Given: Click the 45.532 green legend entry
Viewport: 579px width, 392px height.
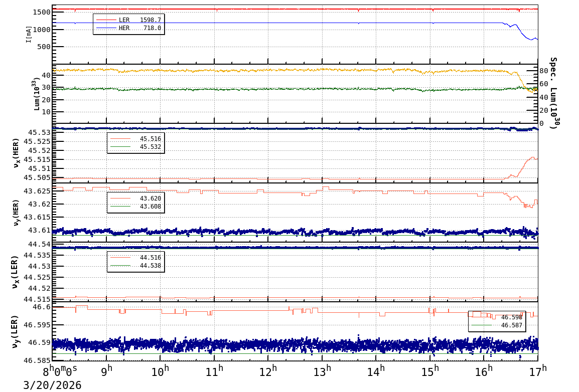Looking at the screenshot, I should click(135, 147).
